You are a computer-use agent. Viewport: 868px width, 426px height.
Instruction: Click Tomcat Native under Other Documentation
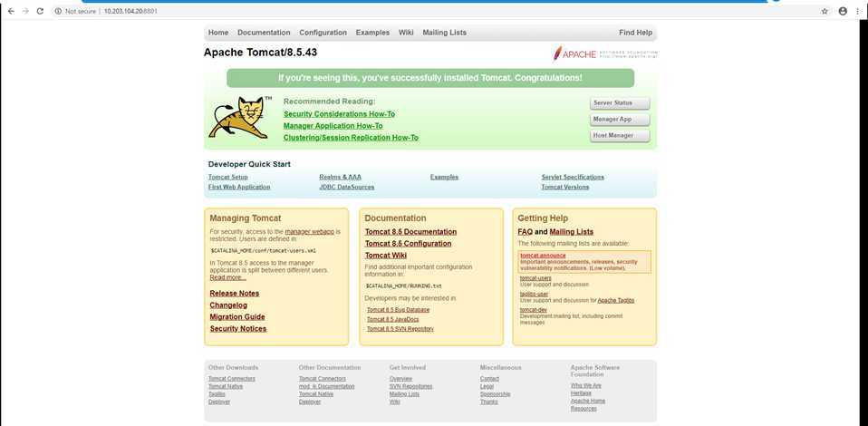(316, 394)
